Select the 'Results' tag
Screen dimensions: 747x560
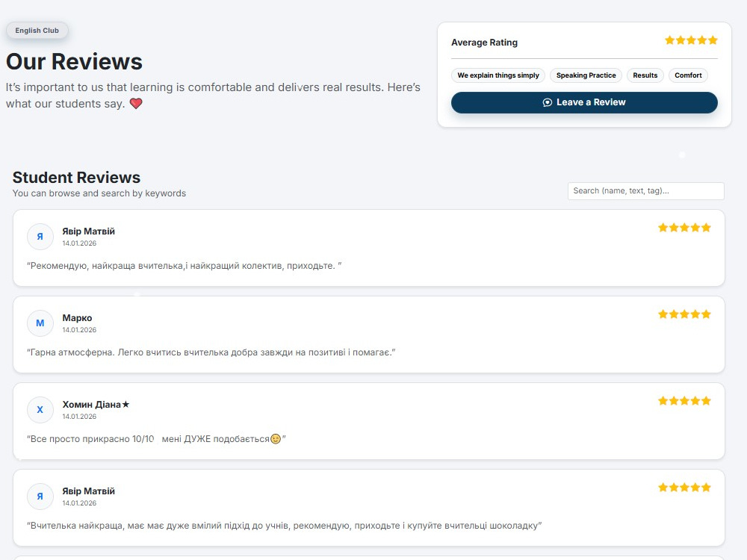[x=645, y=75]
